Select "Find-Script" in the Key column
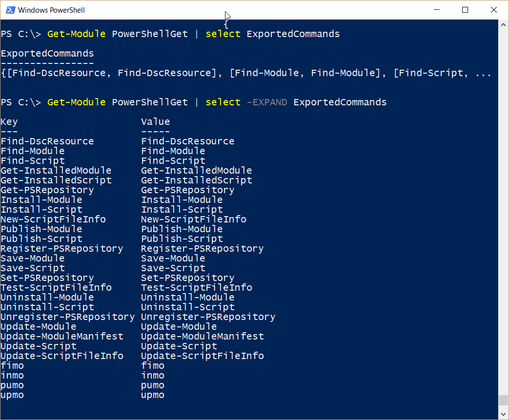 pos(33,161)
